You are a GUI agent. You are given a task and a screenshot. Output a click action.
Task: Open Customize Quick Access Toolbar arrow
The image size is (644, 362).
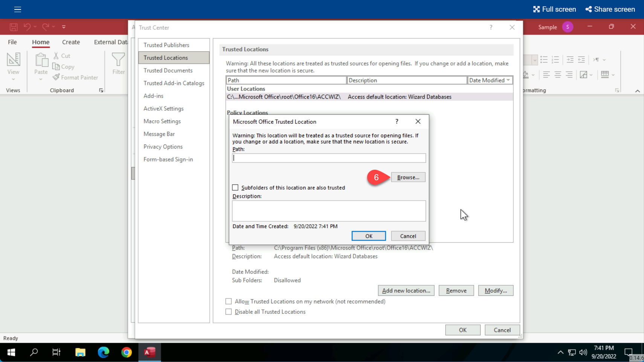64,27
